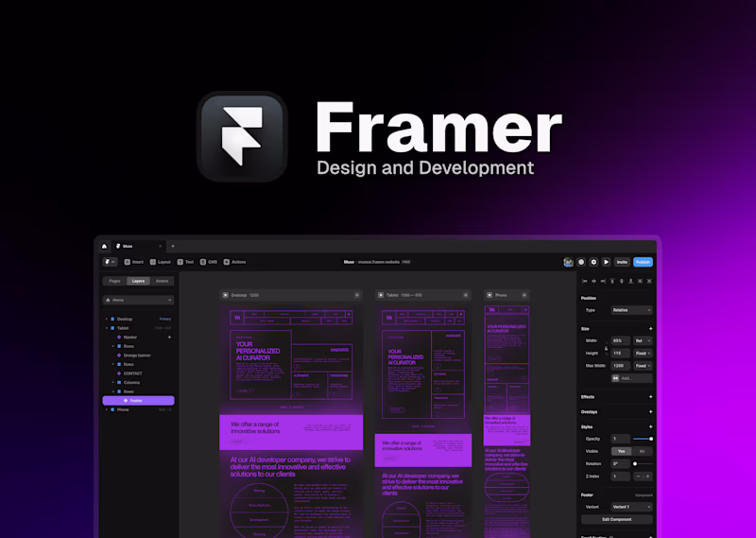Image resolution: width=756 pixels, height=538 pixels.
Task: Click the home icon in the tab bar
Action: click(x=104, y=246)
